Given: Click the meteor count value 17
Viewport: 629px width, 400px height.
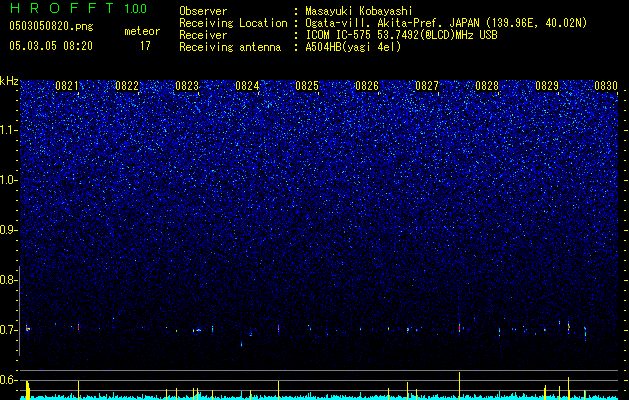Looking at the screenshot, I should point(145,46).
